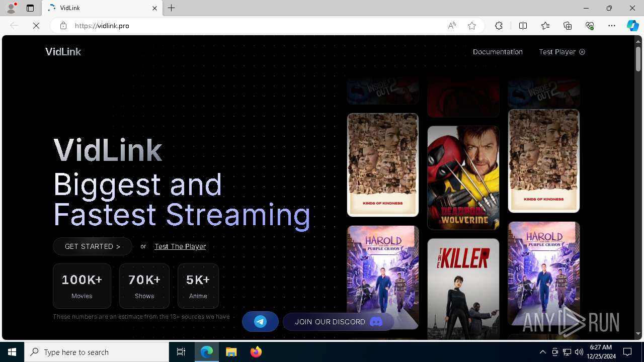
Task: Open the Test Player nav link
Action: point(562,52)
